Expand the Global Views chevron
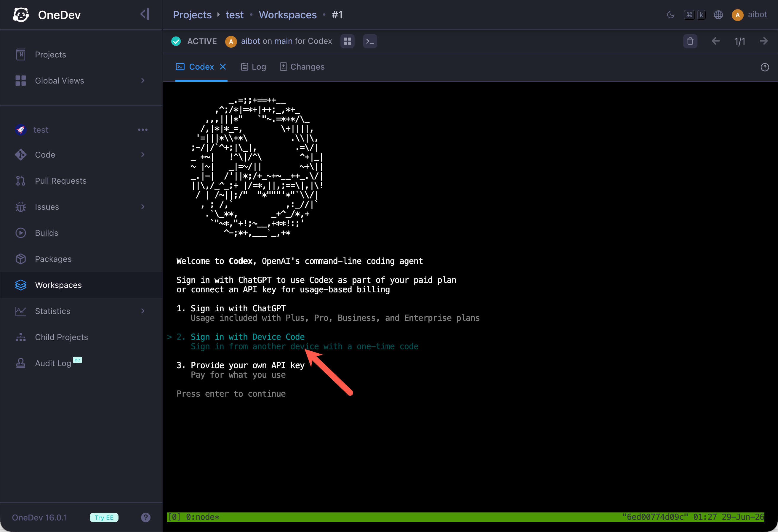778x532 pixels. pos(143,81)
